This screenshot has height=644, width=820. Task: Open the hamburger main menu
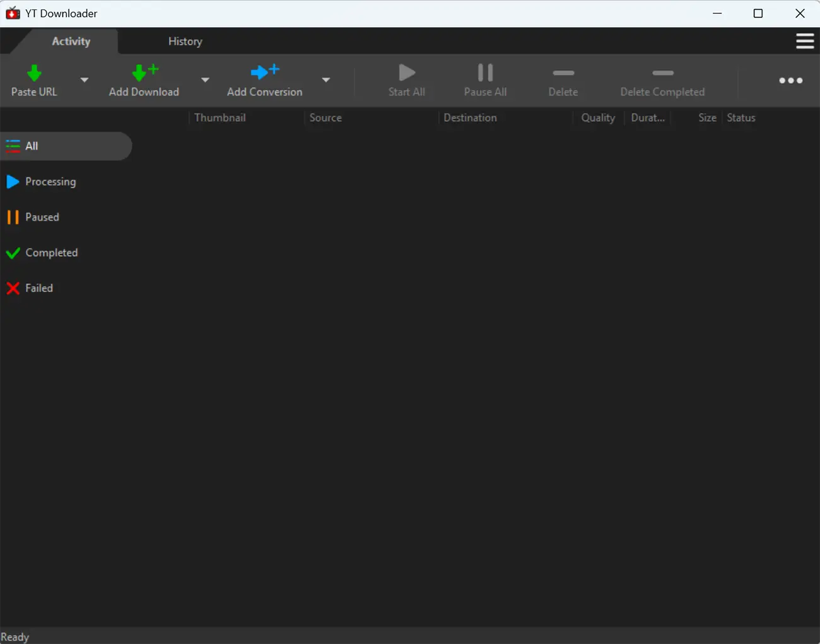tap(805, 41)
